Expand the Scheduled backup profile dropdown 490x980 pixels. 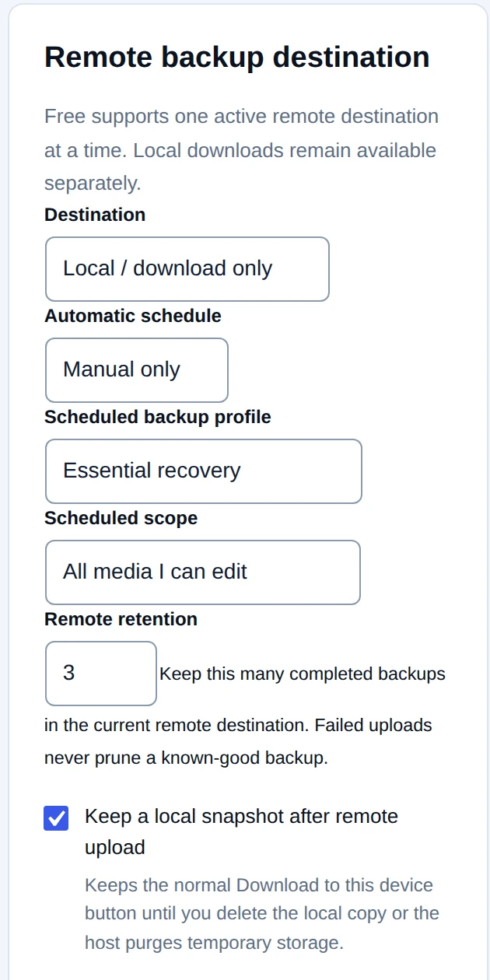click(204, 471)
